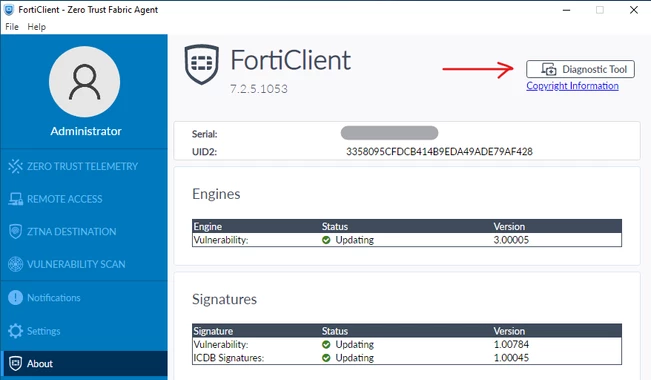The height and width of the screenshot is (380, 651).
Task: Switch to Vulnerability Scan
Action: pos(84,264)
